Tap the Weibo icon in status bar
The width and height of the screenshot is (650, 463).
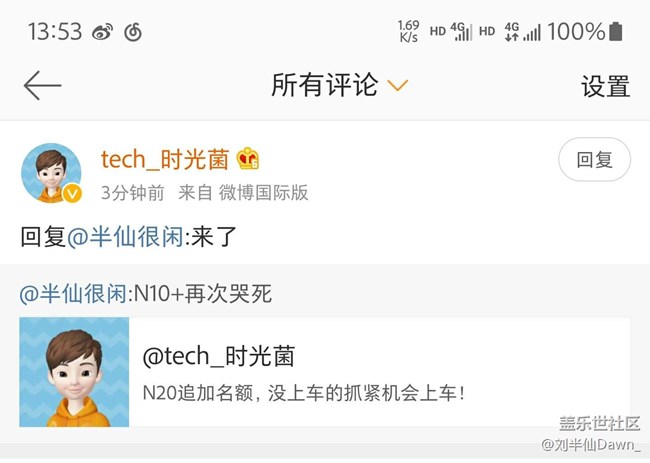point(102,32)
